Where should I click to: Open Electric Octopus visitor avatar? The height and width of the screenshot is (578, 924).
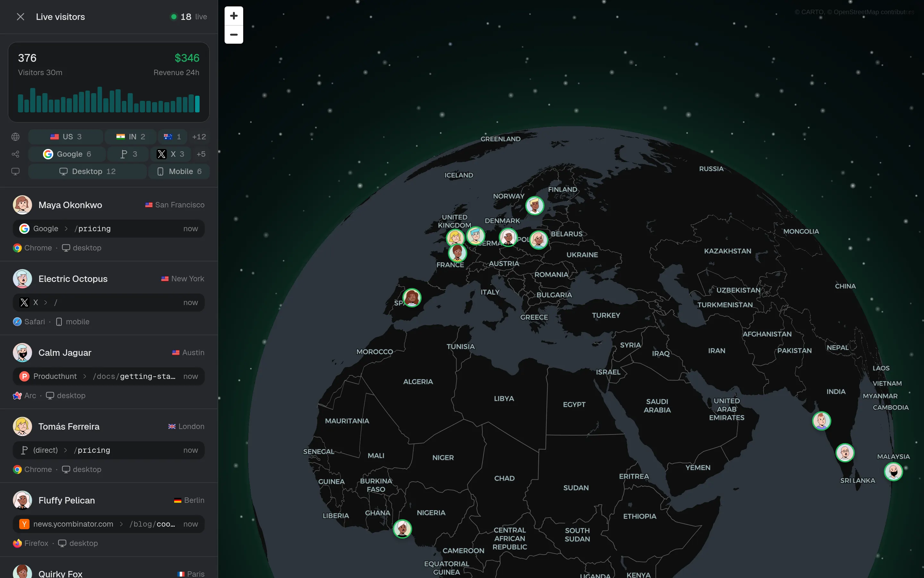point(22,279)
